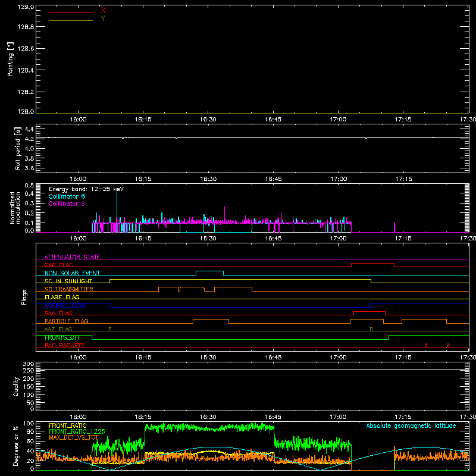Click the isolated magenta spike near 17:13
Image resolution: width=476 pixels, height=476 pixels.
(394, 227)
